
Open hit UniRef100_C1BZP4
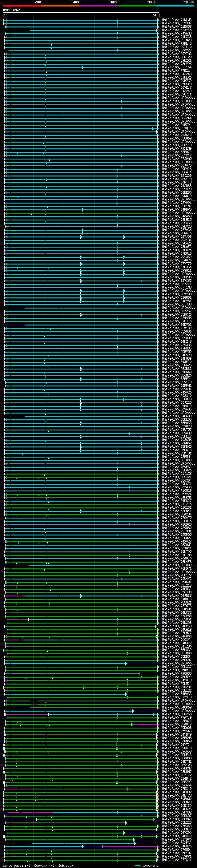[x=177, y=125]
